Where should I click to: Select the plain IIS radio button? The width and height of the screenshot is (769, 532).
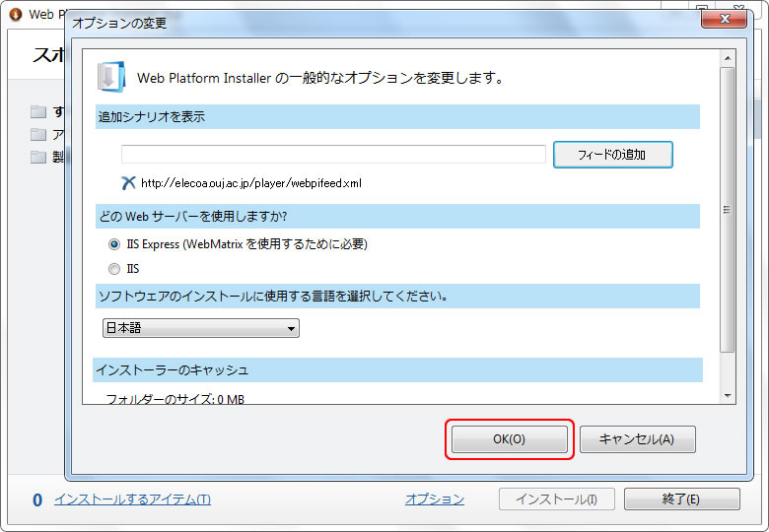[x=114, y=268]
